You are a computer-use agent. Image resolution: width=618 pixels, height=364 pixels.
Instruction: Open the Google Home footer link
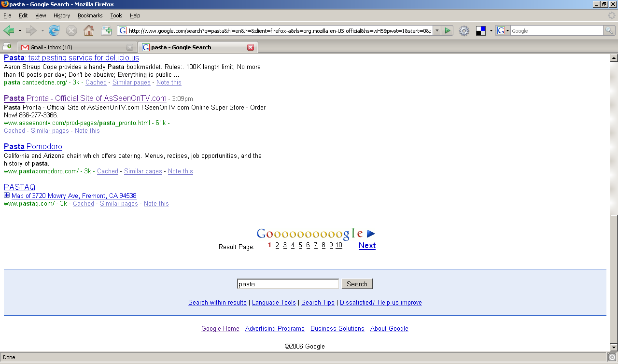coord(220,329)
